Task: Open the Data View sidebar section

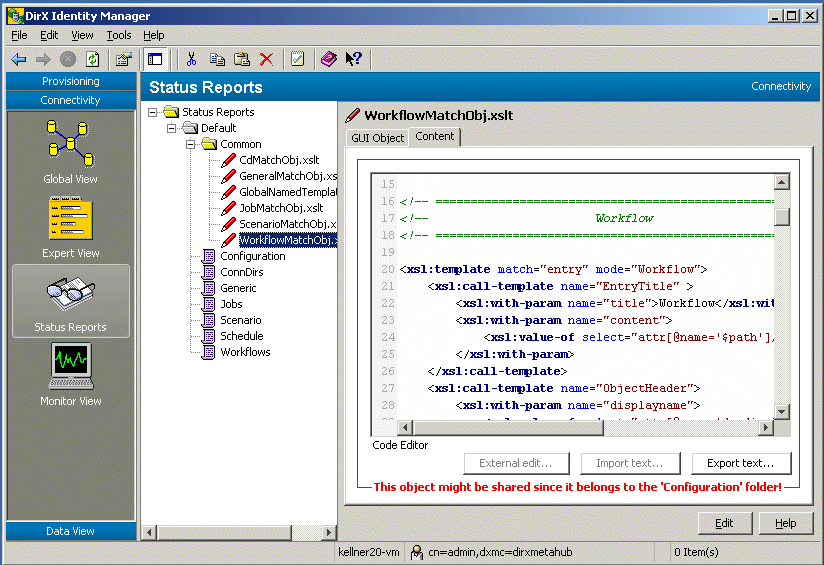Action: [70, 531]
